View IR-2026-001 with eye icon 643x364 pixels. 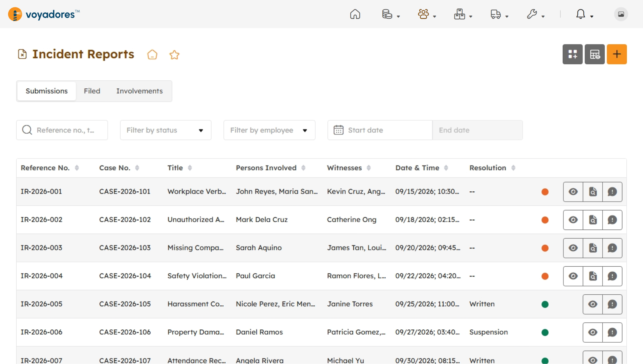click(573, 192)
